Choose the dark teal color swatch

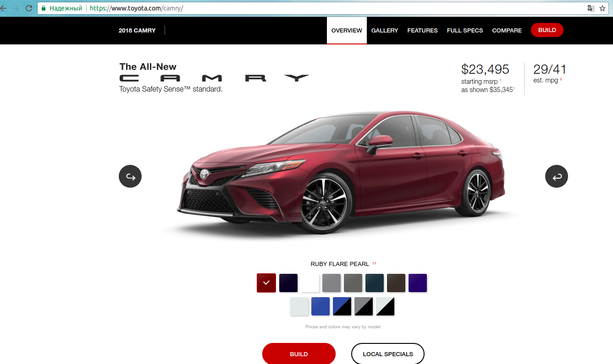pos(375,283)
